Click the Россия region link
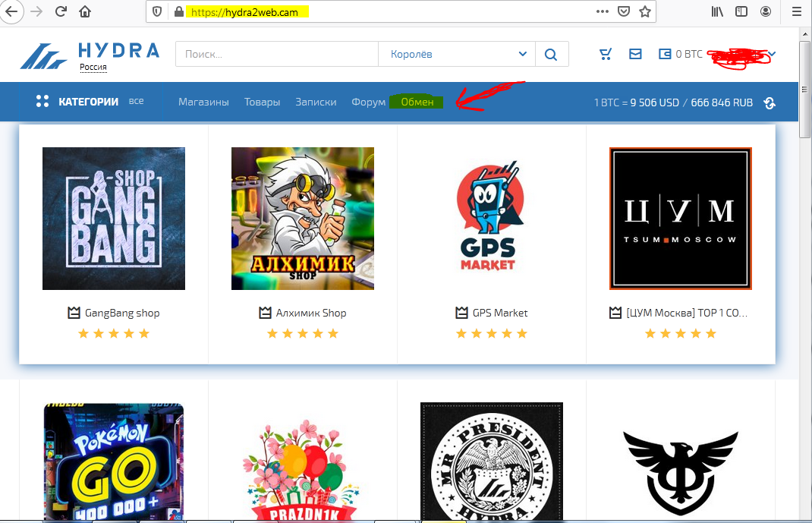This screenshot has width=812, height=523. click(x=93, y=68)
